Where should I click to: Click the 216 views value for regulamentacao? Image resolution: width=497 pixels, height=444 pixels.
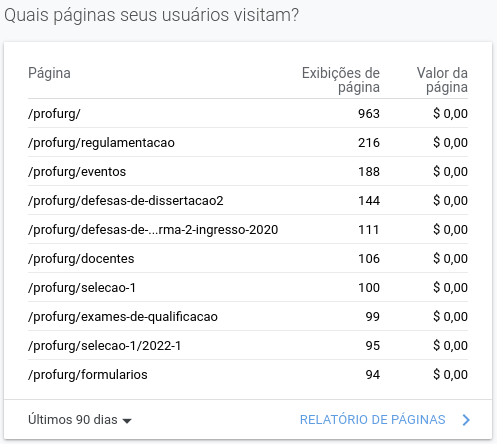(369, 143)
